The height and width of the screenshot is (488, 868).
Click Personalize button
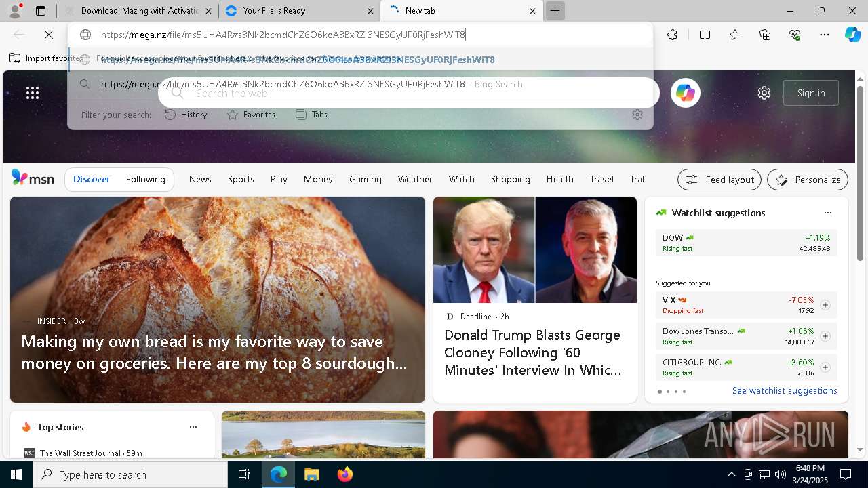(x=807, y=180)
